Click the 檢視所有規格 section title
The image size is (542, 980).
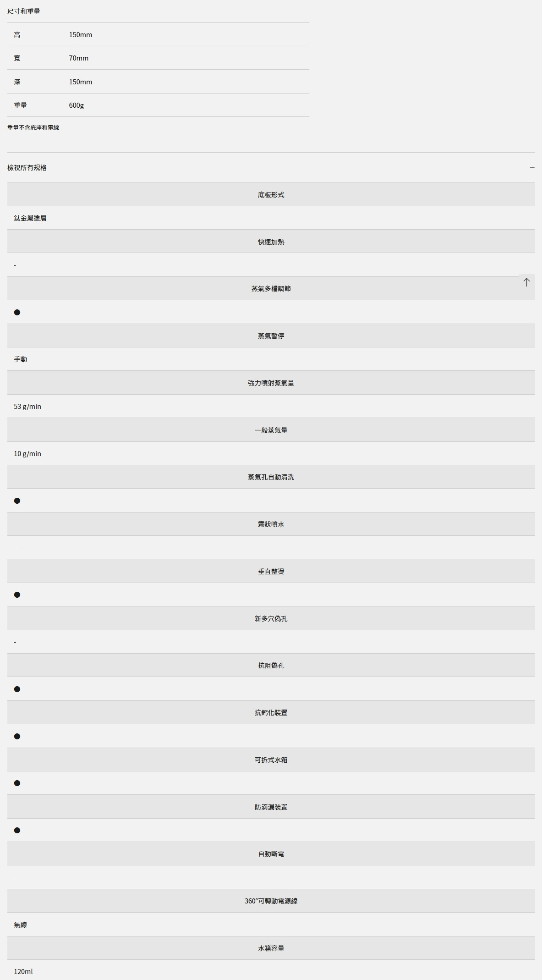coord(27,168)
